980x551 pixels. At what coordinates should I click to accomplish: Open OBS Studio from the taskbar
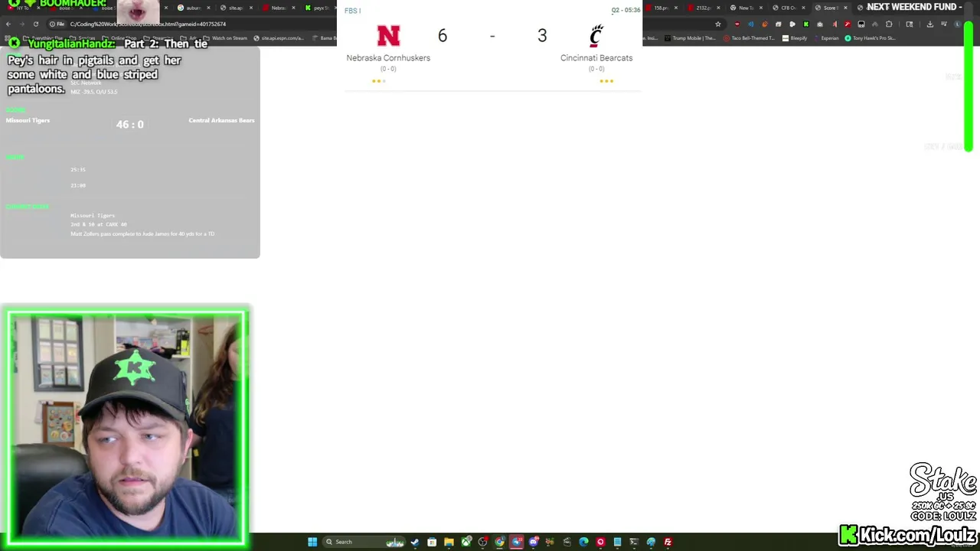[483, 542]
